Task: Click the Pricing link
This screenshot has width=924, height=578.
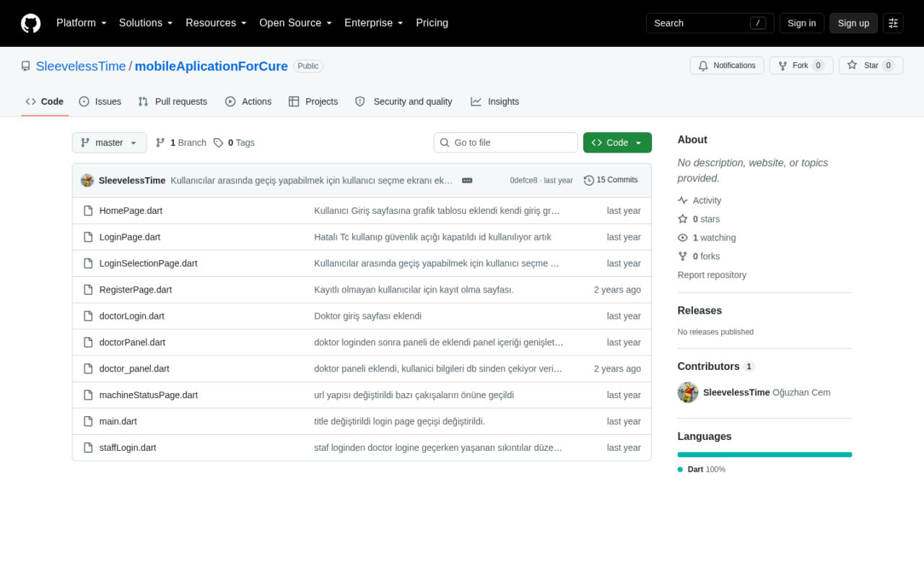Action: [432, 23]
